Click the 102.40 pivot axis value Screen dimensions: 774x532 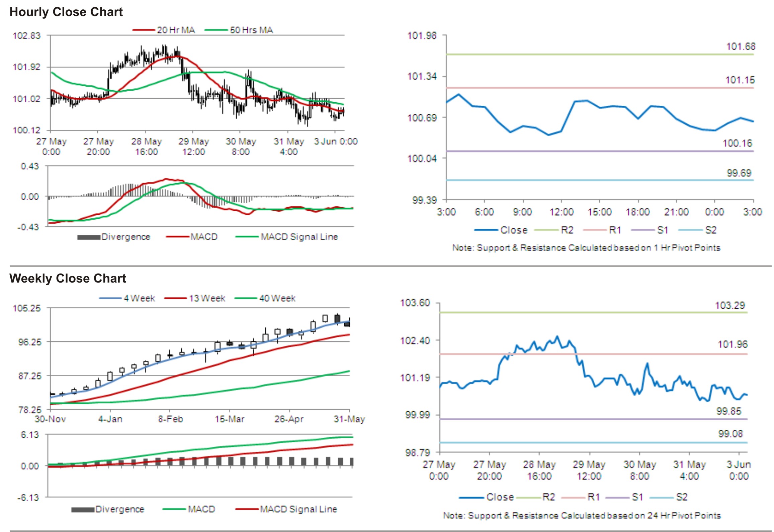coord(415,340)
